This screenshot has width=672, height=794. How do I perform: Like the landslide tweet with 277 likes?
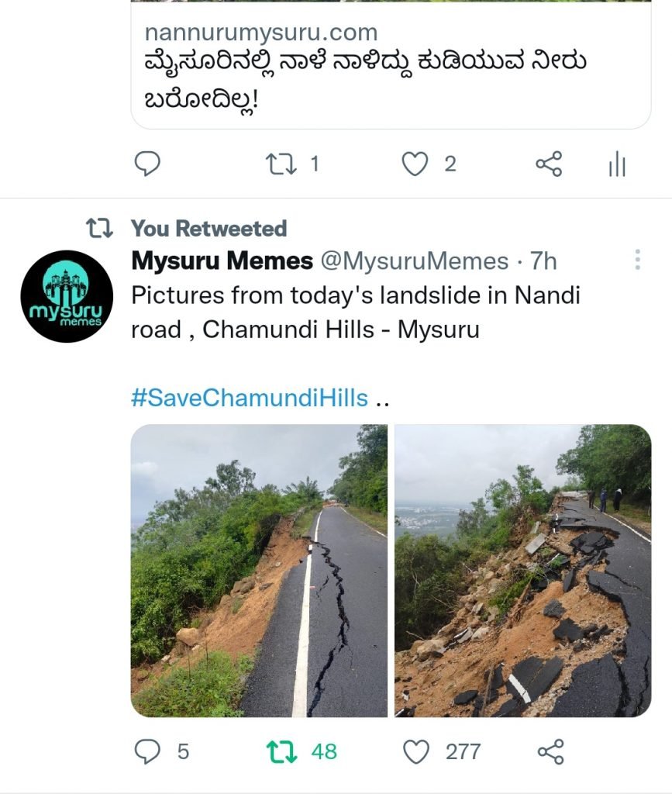click(417, 751)
